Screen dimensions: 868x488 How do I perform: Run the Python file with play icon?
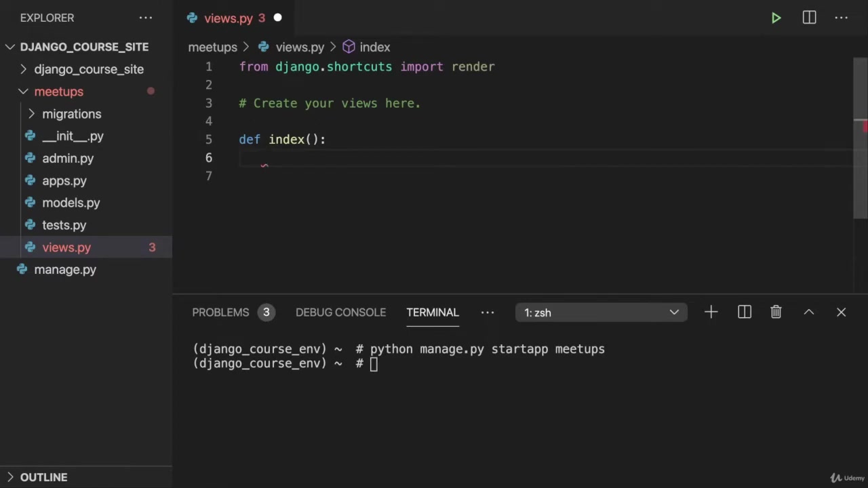pos(776,18)
